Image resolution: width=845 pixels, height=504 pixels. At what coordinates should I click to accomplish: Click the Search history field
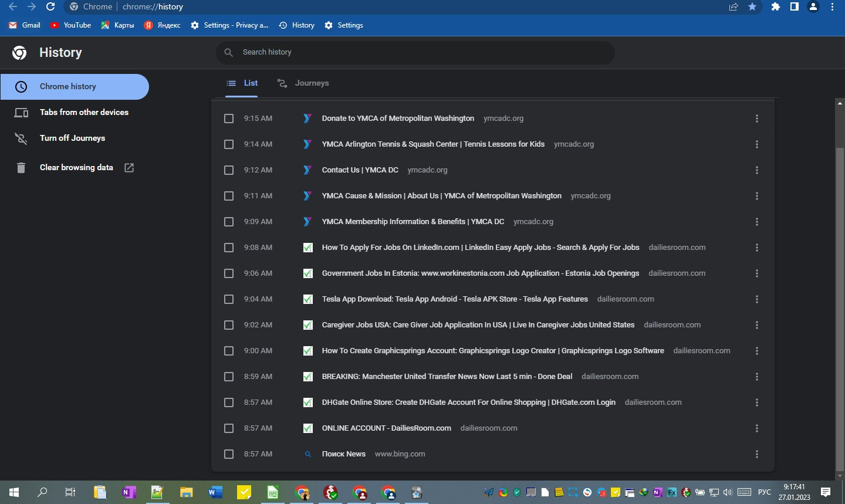[415, 52]
